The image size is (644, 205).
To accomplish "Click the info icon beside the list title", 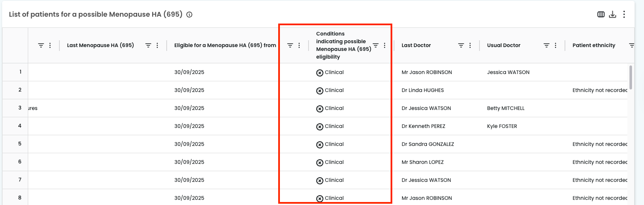I will (189, 15).
